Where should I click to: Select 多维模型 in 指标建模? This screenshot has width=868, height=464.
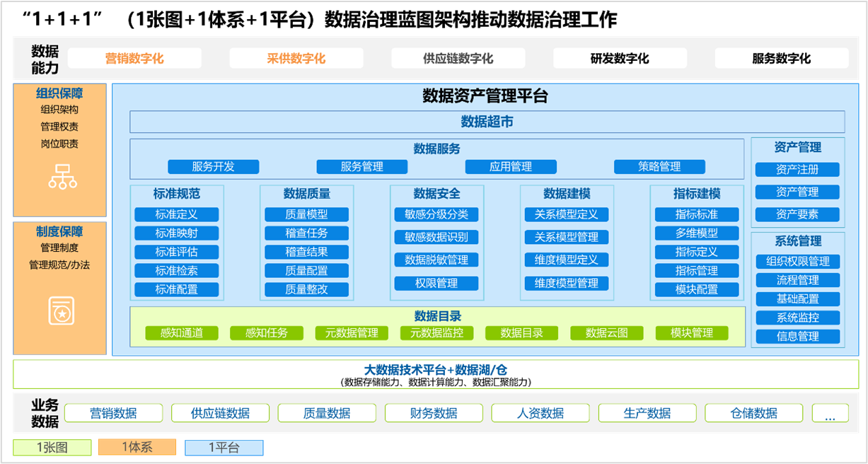[x=697, y=233]
